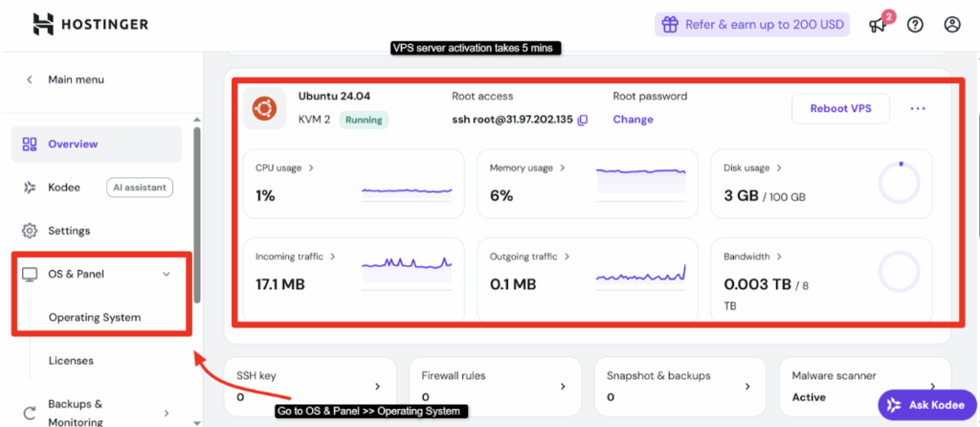Click the Settings gear icon
The image size is (980, 427).
(30, 231)
